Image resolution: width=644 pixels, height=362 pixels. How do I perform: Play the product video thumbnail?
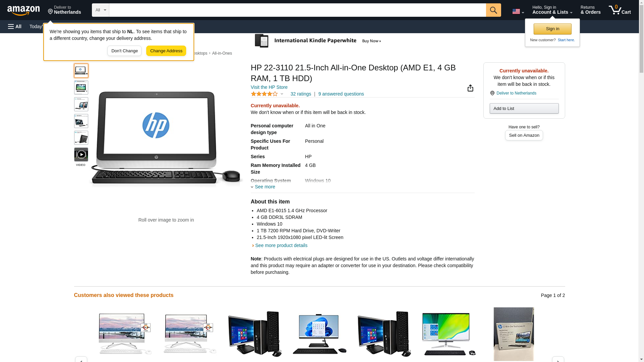click(81, 155)
